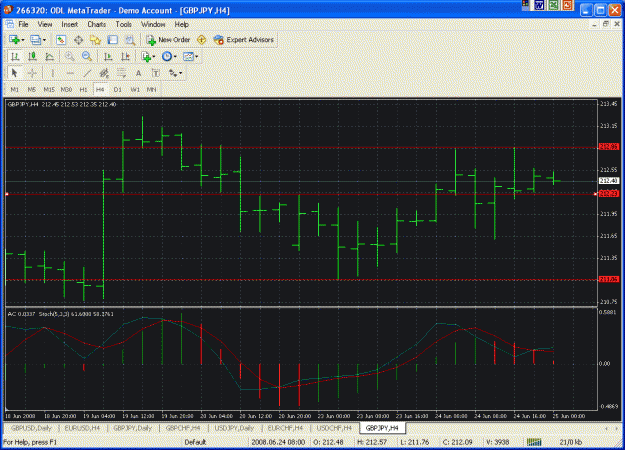Open the Window menu
Screen dimensions: 625x450
tap(153, 24)
